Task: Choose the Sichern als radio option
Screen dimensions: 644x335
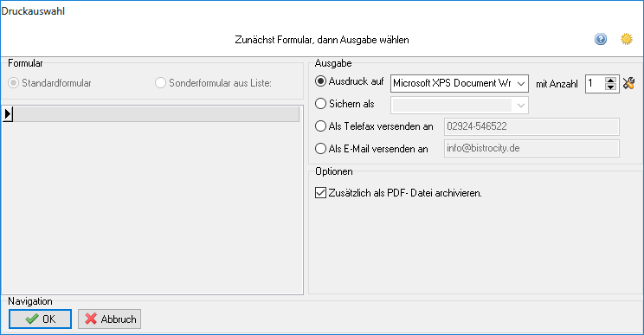Action: coord(320,104)
